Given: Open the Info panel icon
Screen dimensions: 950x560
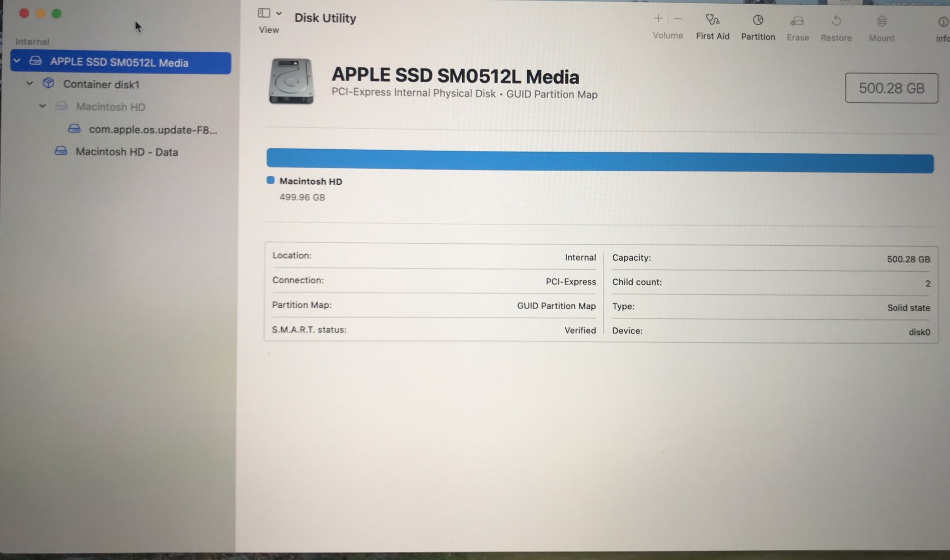Looking at the screenshot, I should click(942, 22).
